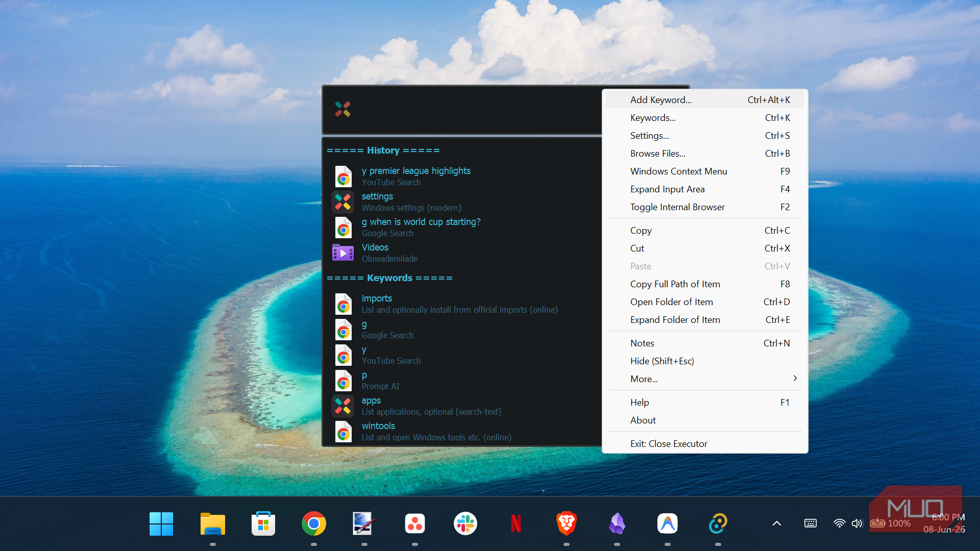Select Copy Full Path of Item
980x551 pixels.
click(x=705, y=284)
